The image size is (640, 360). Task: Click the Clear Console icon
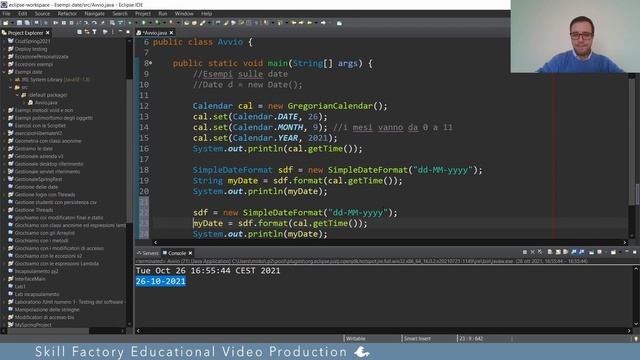tap(549, 252)
